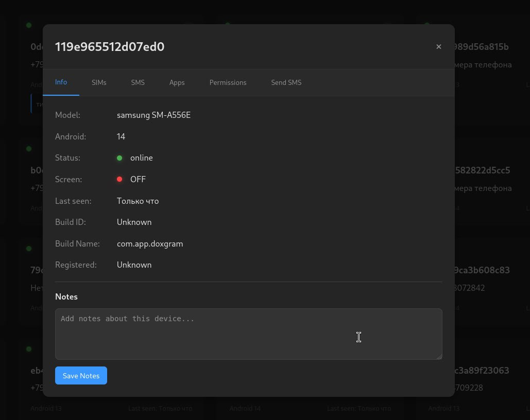Close the device details dialog
The image size is (530, 420).
(x=438, y=47)
